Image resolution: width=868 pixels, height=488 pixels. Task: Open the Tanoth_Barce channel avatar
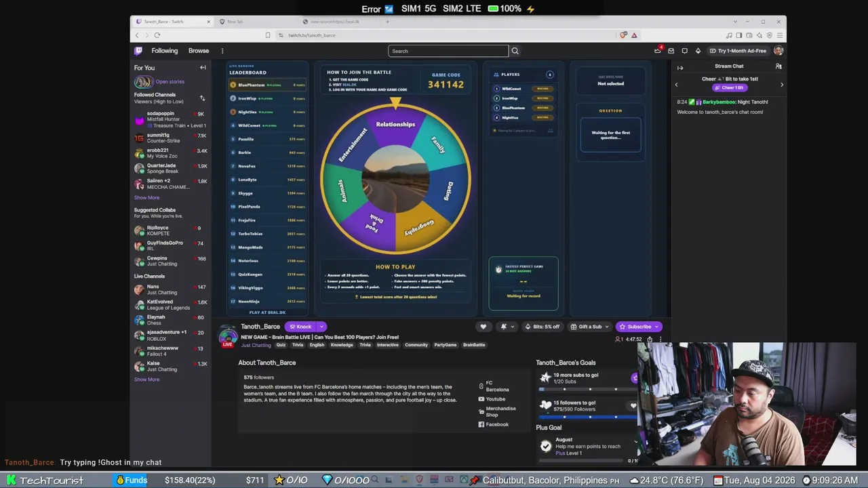(229, 335)
